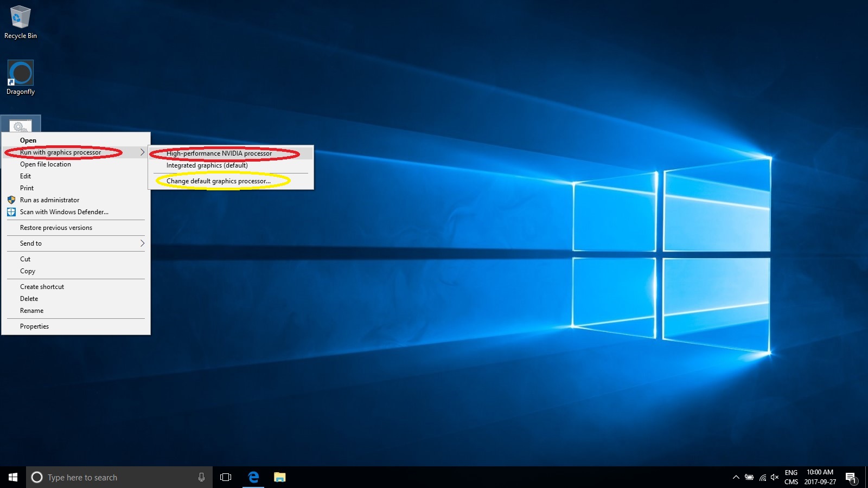This screenshot has width=868, height=488.
Task: Click Change default graphics processor
Action: click(220, 181)
